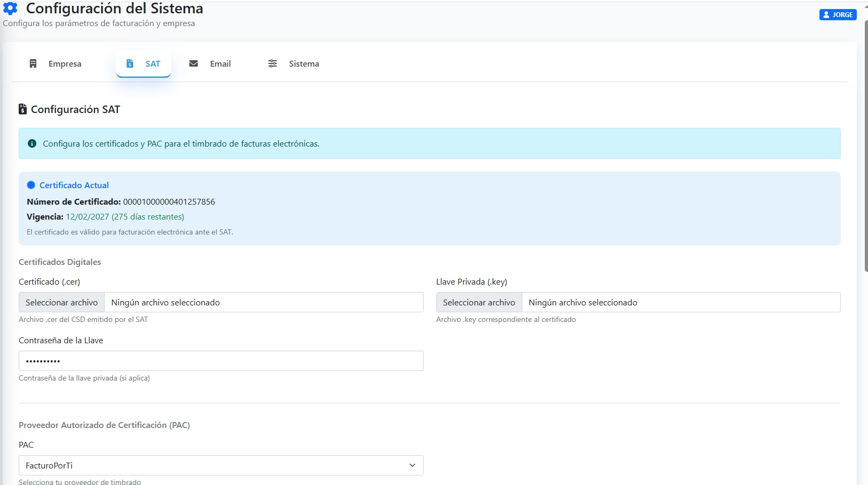Screen dimensions: 868x485
Task: Click the user icon in the JORGE badge
Action: tap(826, 15)
